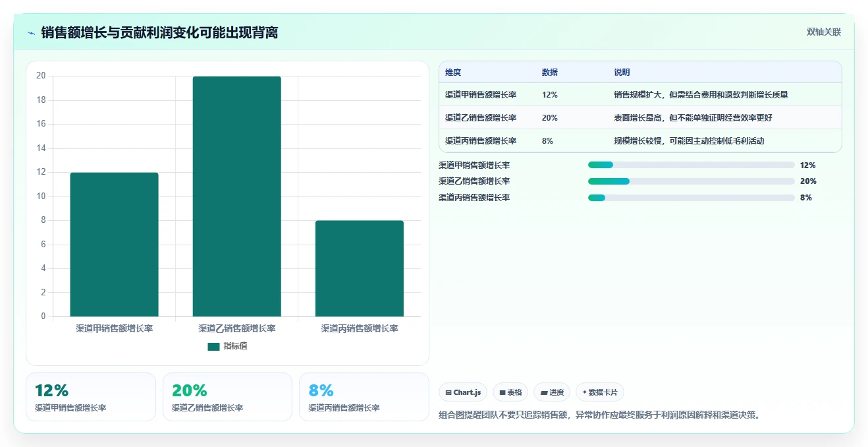Click the 12% cell in the table

pyautogui.click(x=550, y=95)
